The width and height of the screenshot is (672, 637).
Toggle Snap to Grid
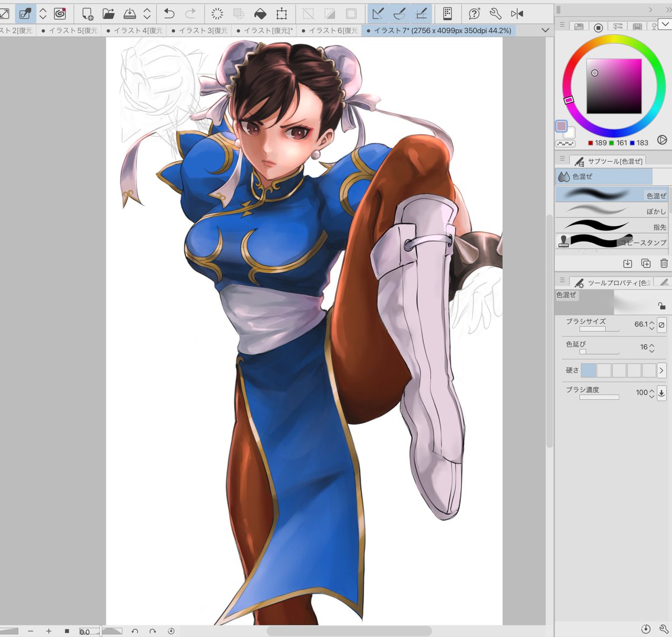click(x=422, y=13)
